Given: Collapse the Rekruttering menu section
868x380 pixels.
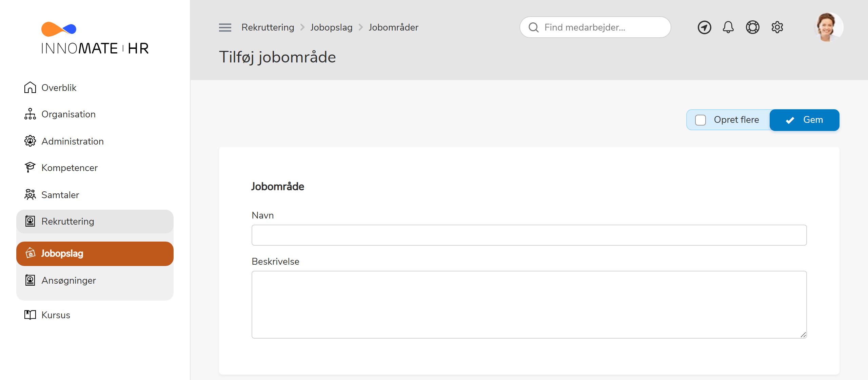Looking at the screenshot, I should click(x=95, y=221).
